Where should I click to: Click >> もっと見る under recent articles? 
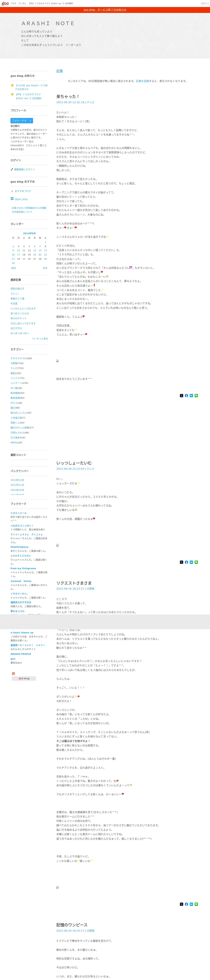(x=40, y=339)
